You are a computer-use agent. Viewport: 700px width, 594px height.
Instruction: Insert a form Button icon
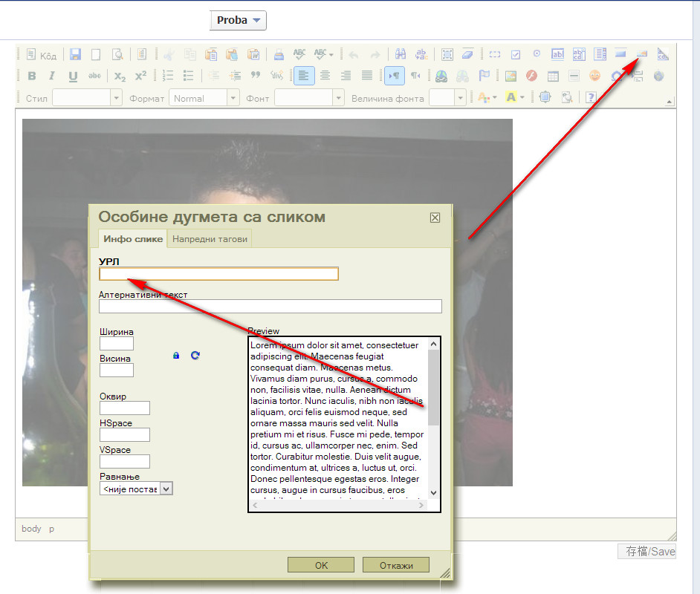click(x=620, y=54)
